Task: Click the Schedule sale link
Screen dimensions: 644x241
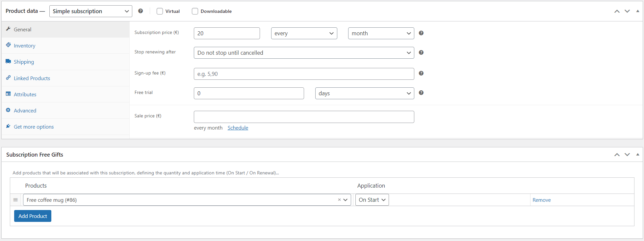Action: [x=238, y=128]
